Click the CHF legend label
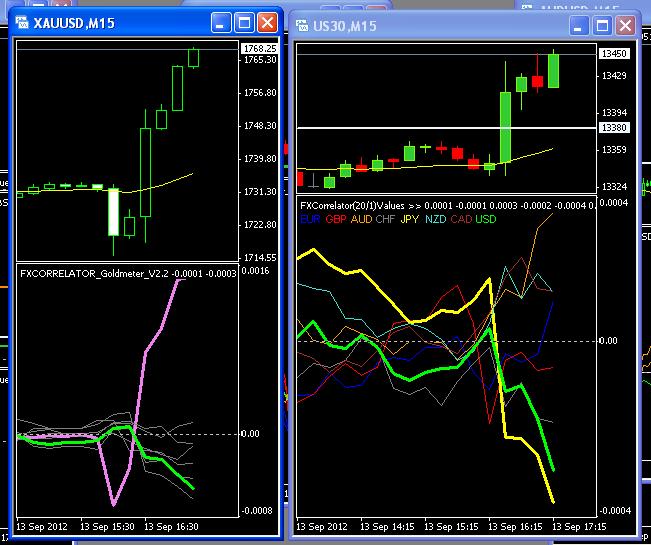The height and width of the screenshot is (545, 651). [385, 219]
